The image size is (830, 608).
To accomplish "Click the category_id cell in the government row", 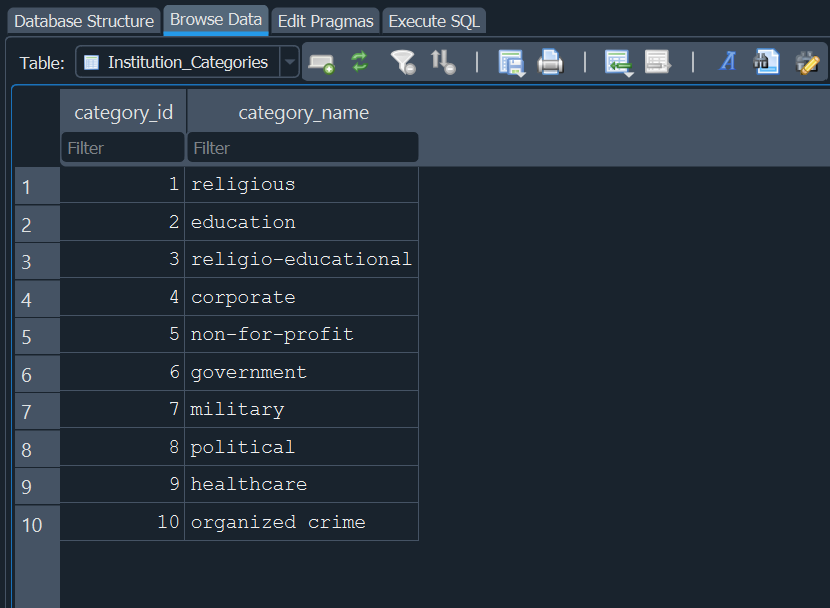I will click(x=122, y=372).
